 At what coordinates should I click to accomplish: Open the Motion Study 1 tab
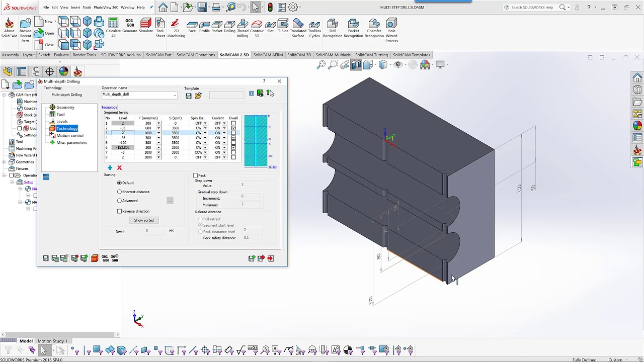[x=52, y=341]
